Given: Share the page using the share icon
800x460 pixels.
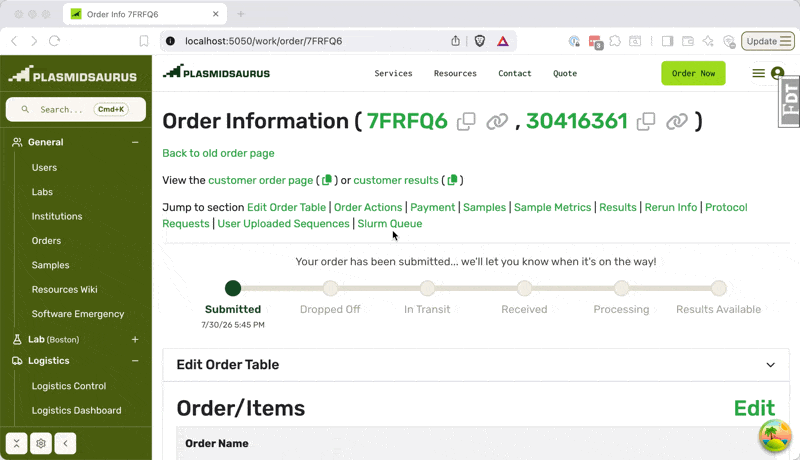Looking at the screenshot, I should point(456,41).
